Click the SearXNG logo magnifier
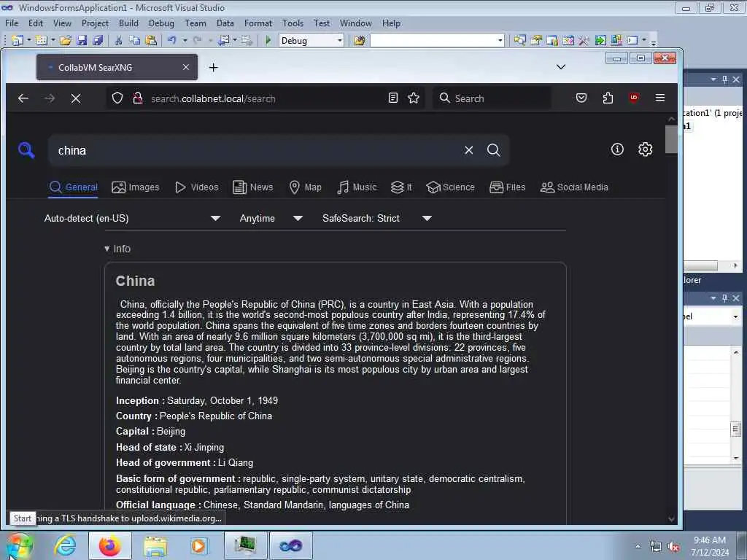This screenshot has width=747, height=560. (x=26, y=150)
